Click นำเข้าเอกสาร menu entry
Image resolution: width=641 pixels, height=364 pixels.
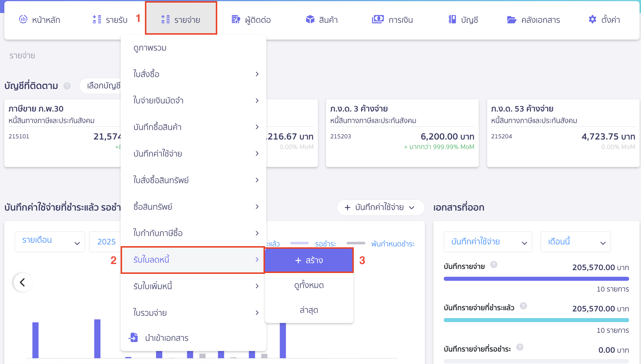point(193,338)
